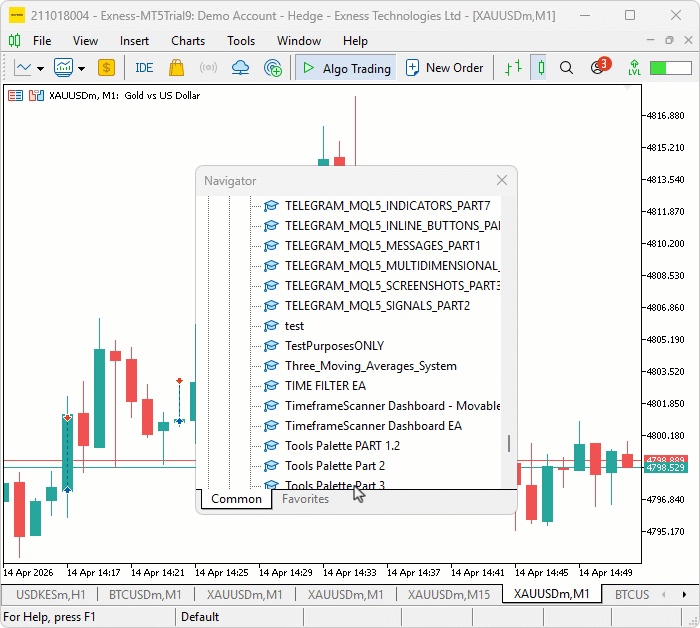Click the icon beside TIME FILTER EA
This screenshot has width=700, height=628.
tap(271, 386)
